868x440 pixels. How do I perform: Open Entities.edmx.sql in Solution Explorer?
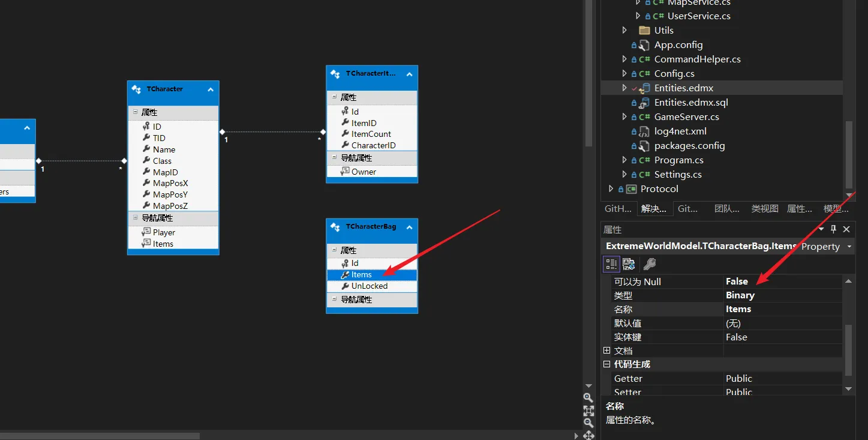tap(691, 103)
